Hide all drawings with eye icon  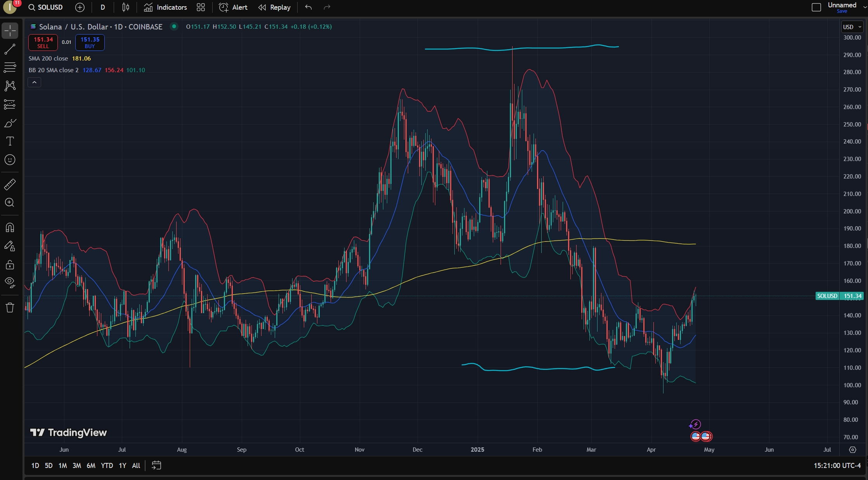pos(10,282)
